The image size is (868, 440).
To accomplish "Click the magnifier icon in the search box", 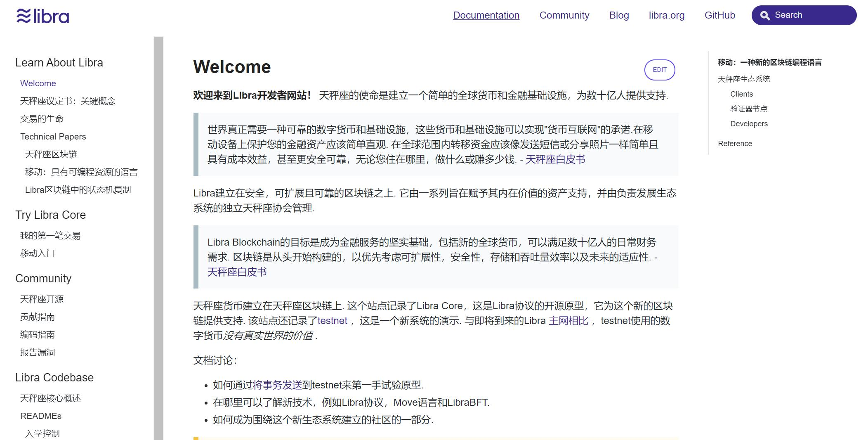I will pos(765,16).
